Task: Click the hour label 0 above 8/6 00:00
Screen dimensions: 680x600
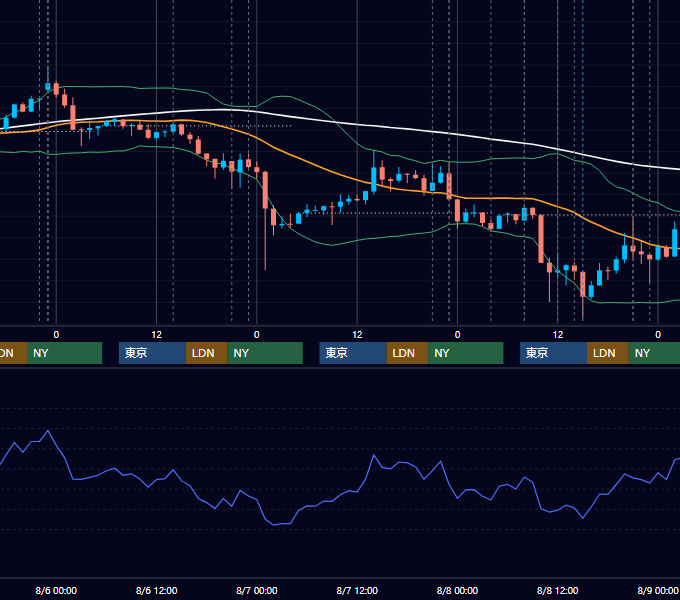Action: point(56,335)
